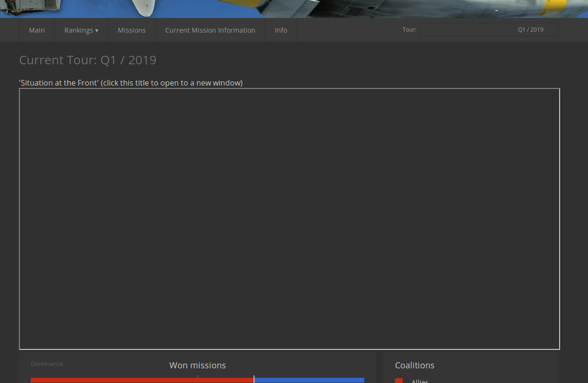Click the Tour: label beside the selector
This screenshot has width=588, height=383.
410,30
